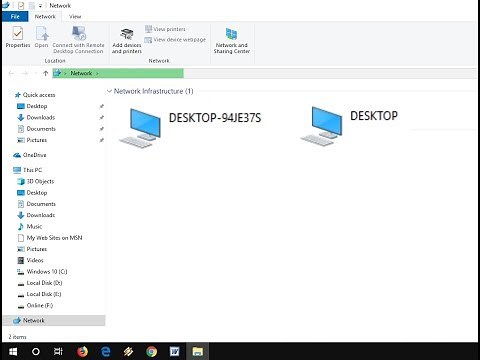Screen dimensions: 480x360
Task: Collapse the Network Infrastructure group
Action: pos(109,91)
